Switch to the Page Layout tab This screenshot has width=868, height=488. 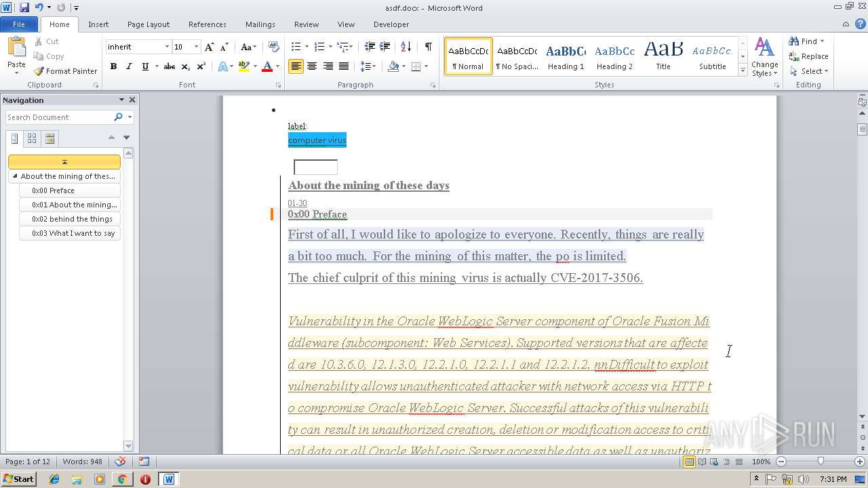point(149,24)
